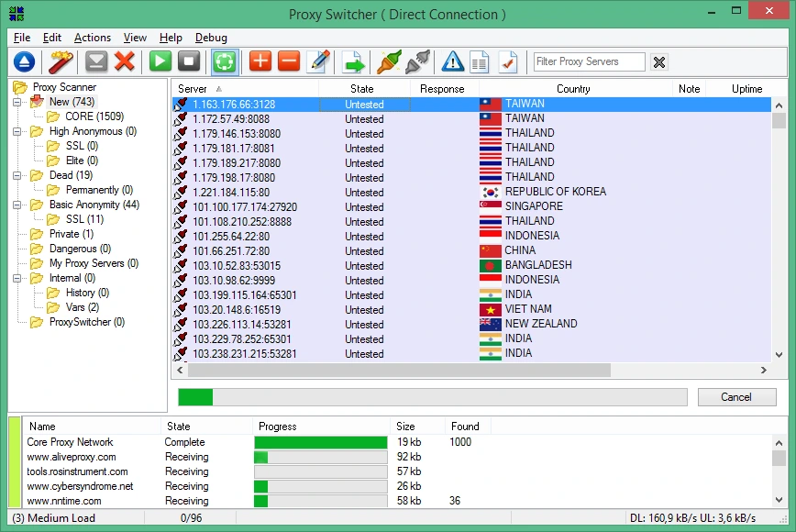
Task: Open the magic wand wizard icon
Action: coord(61,62)
